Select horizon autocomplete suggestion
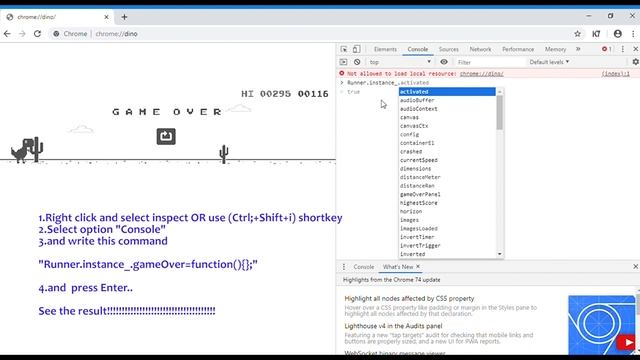The image size is (640, 360). pyautogui.click(x=447, y=211)
